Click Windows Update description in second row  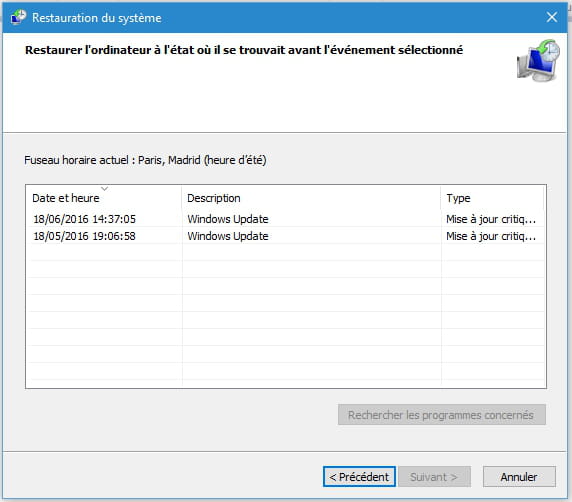pos(228,236)
